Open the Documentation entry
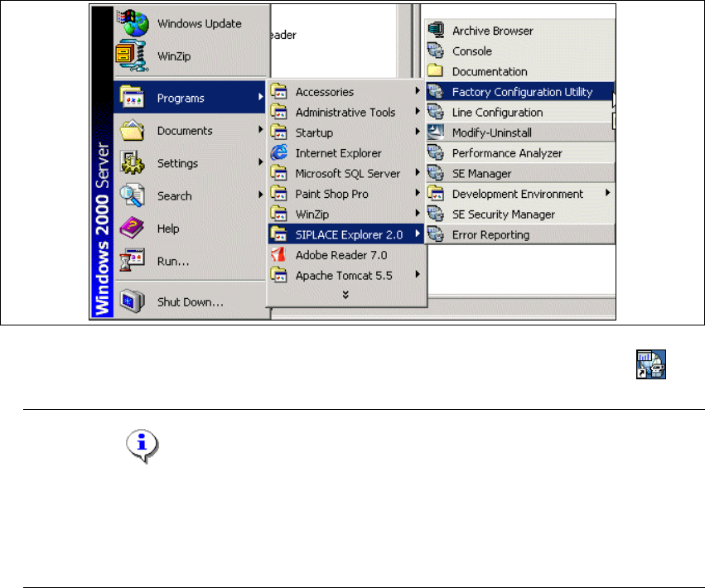 520,71
